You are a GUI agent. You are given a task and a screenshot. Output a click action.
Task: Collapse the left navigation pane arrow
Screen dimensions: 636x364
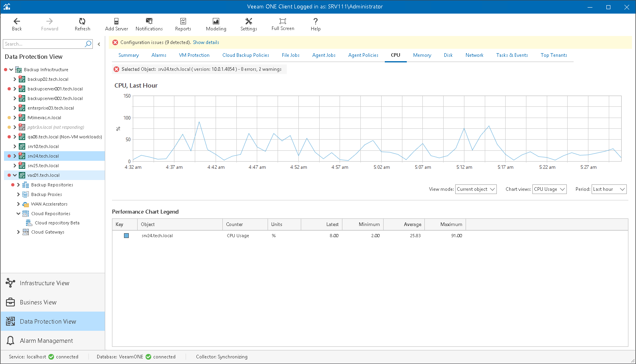(99, 44)
